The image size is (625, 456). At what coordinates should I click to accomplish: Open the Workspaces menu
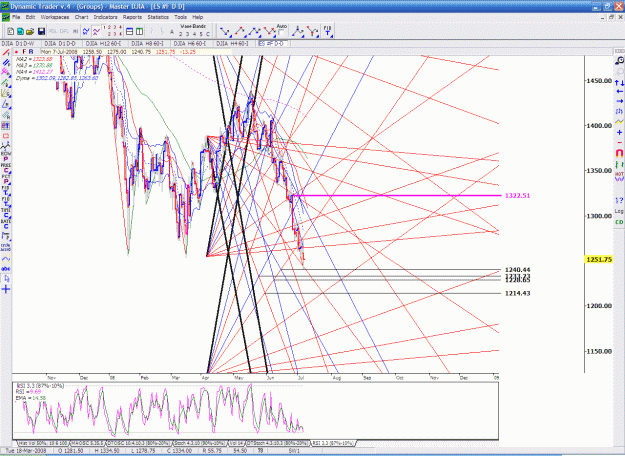point(55,17)
